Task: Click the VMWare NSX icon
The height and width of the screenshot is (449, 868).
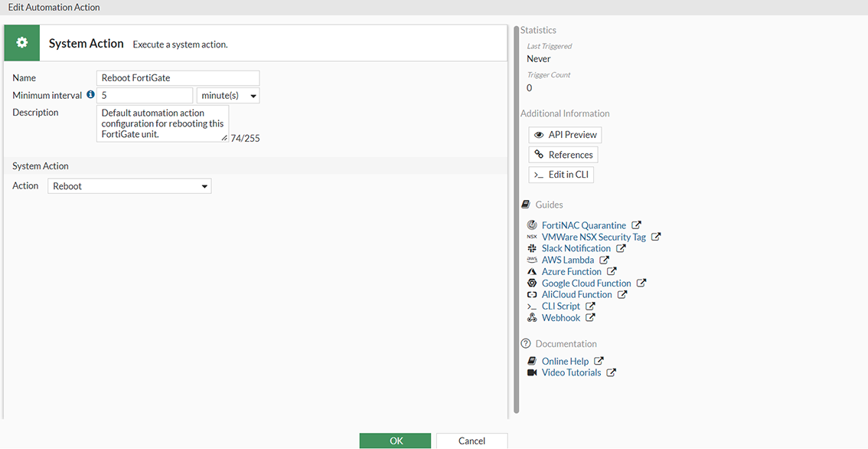Action: click(x=532, y=237)
